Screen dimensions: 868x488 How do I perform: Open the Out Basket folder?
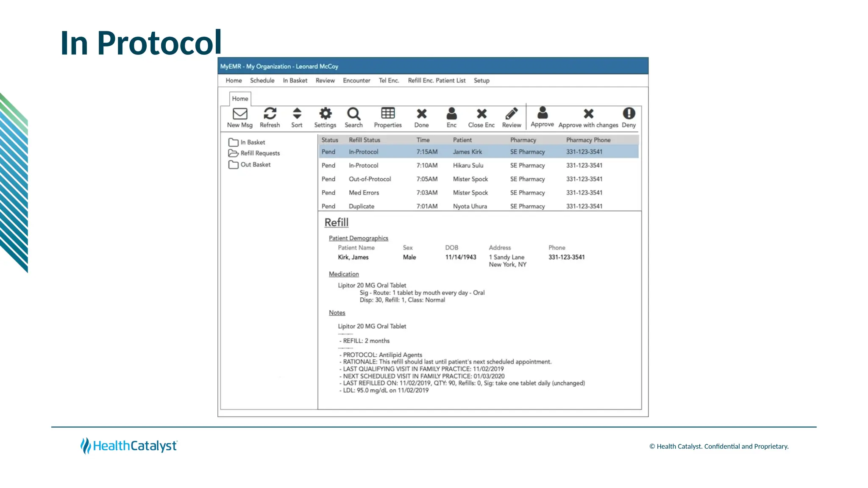click(255, 165)
